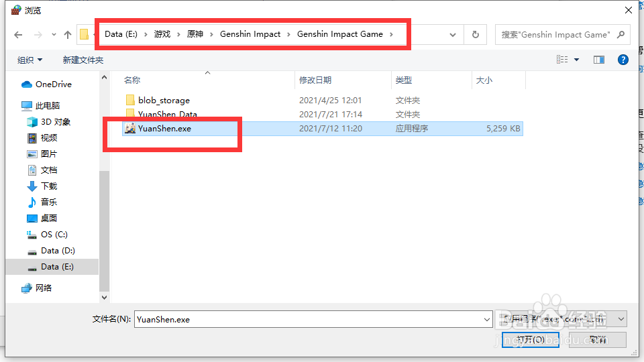Screen dimensions: 644x362
Task: Click the search magnifier icon
Action: point(621,35)
